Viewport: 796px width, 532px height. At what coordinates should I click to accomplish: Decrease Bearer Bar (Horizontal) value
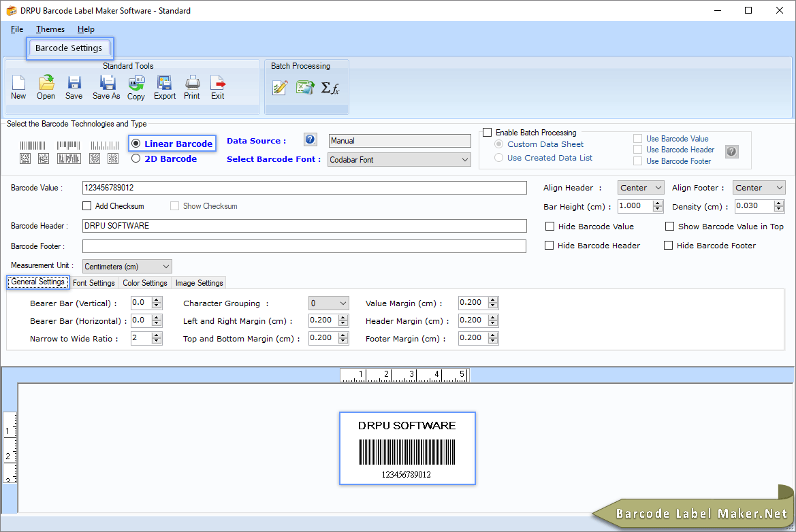tap(157, 324)
